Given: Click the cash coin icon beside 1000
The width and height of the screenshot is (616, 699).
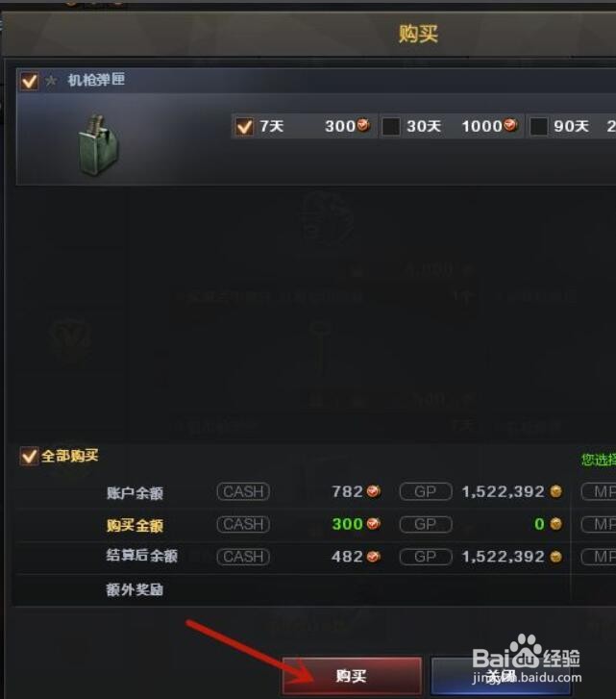Looking at the screenshot, I should click(x=510, y=125).
